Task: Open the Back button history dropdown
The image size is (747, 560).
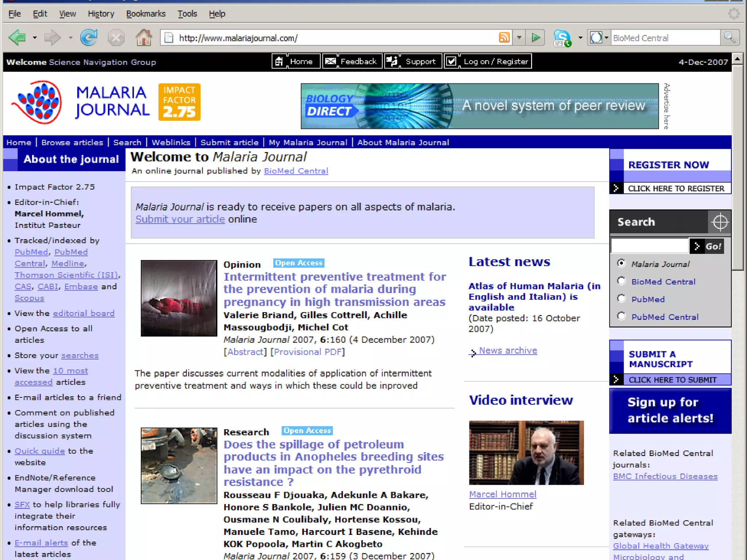Action: pos(35,38)
